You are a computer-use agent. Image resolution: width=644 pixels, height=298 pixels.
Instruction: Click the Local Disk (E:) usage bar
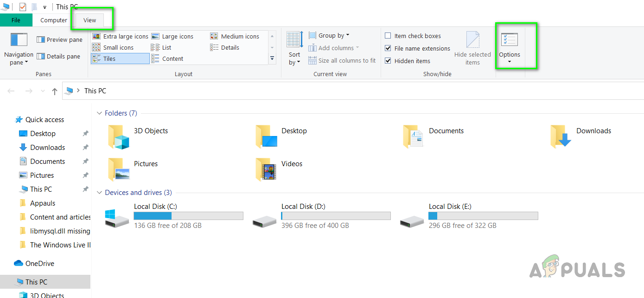pyautogui.click(x=483, y=216)
